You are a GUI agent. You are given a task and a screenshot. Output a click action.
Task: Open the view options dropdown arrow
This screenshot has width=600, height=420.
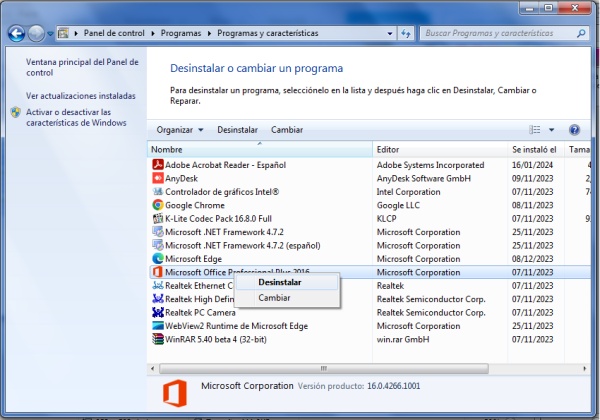551,130
